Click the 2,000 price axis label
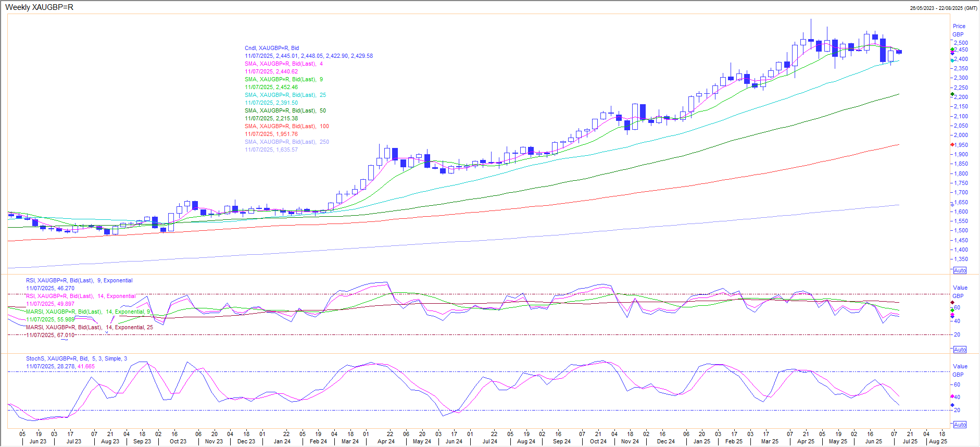980x447 pixels. (x=961, y=135)
